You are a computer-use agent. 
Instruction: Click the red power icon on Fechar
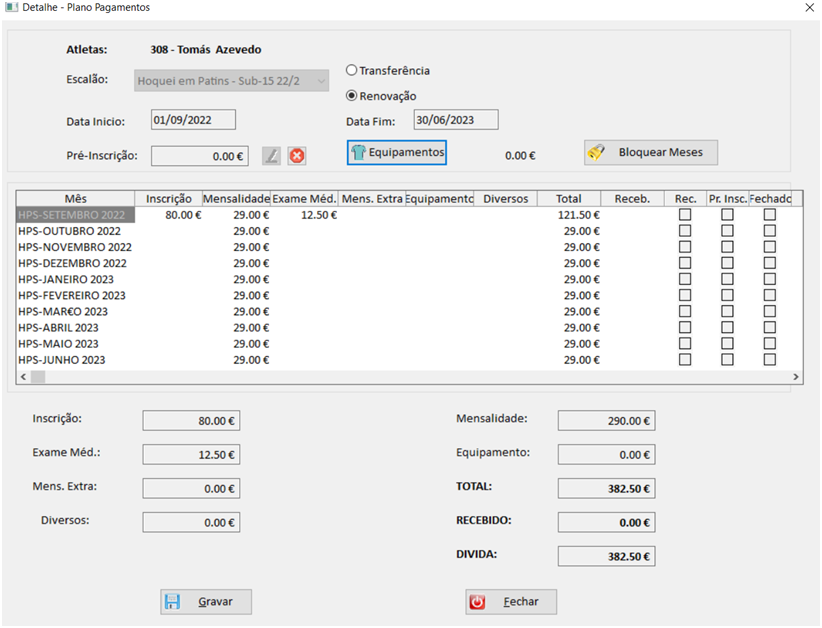click(x=478, y=602)
